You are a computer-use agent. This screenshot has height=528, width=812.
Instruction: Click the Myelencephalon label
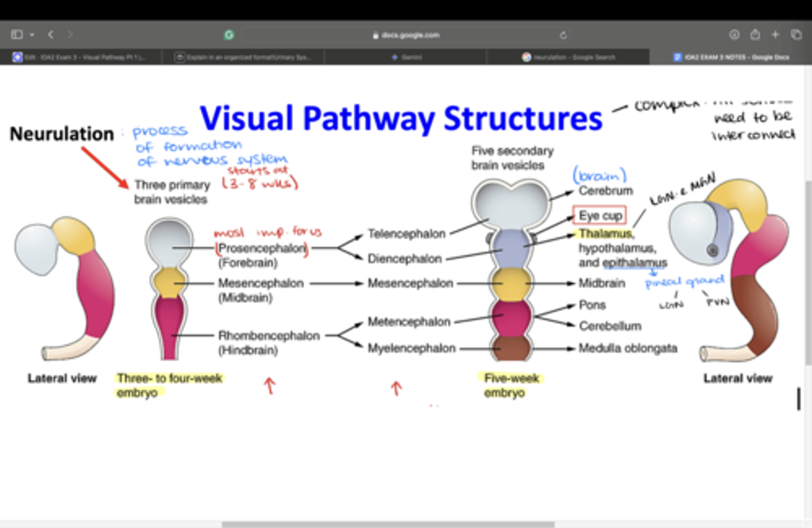pyautogui.click(x=411, y=348)
